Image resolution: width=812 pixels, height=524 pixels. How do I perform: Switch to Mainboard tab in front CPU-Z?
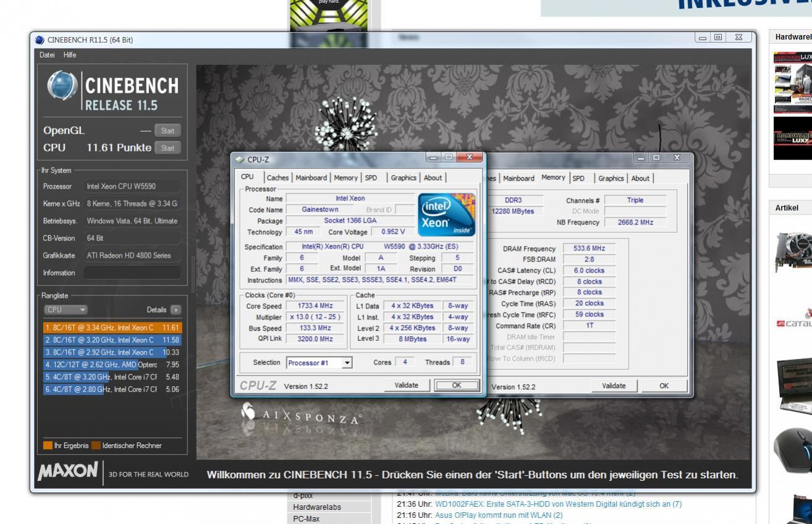tap(311, 177)
